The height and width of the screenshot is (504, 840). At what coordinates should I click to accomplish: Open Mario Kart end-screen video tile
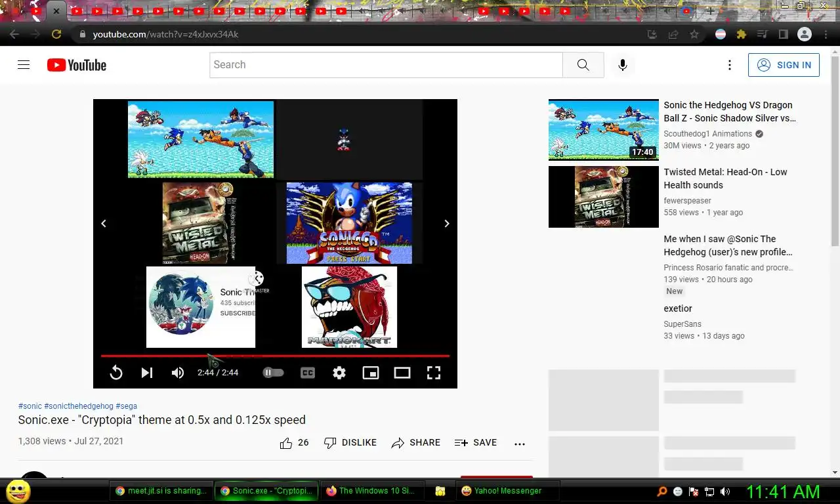tap(349, 306)
